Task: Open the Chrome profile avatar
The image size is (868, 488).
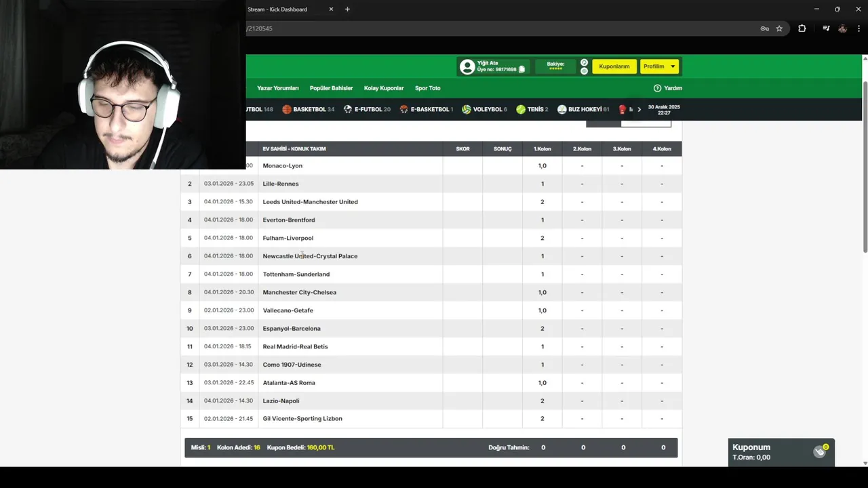Action: tap(842, 28)
